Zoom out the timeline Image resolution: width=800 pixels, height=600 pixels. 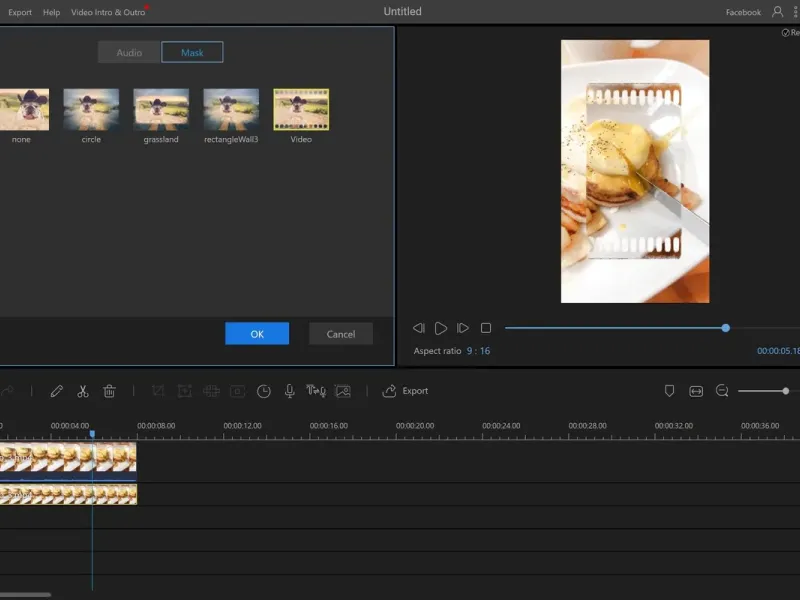pyautogui.click(x=722, y=391)
